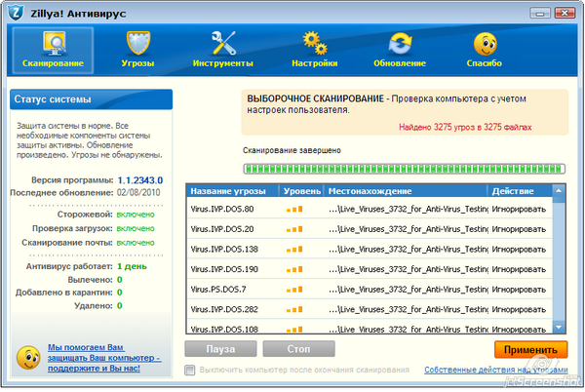Click threat level indicator for Virus.IVP.DOS.80

coord(294,210)
